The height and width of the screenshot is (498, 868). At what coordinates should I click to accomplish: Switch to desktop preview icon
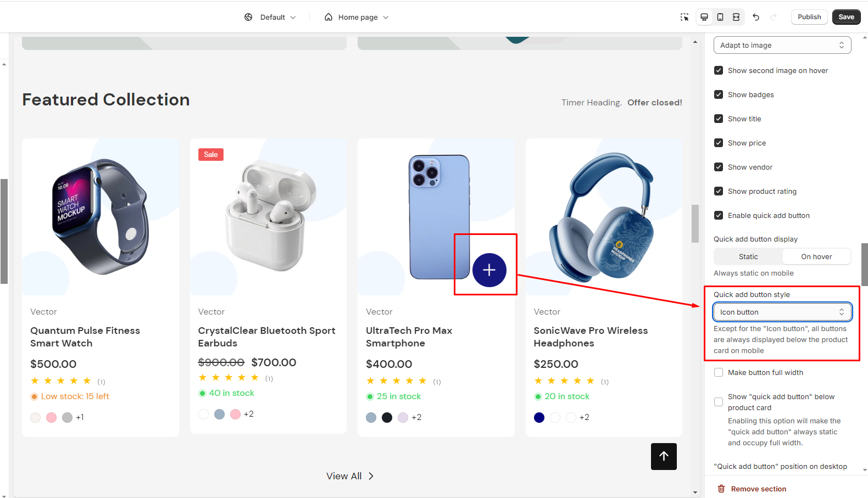[704, 17]
